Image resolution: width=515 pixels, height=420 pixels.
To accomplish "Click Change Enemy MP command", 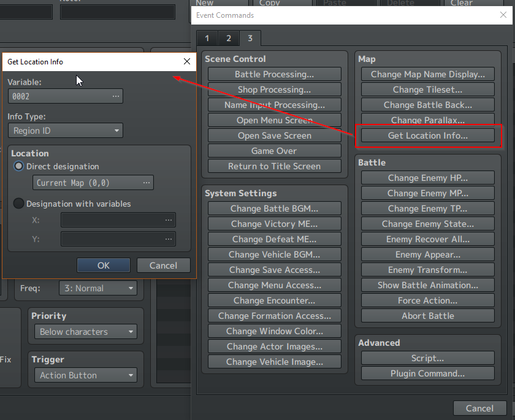I will [428, 193].
